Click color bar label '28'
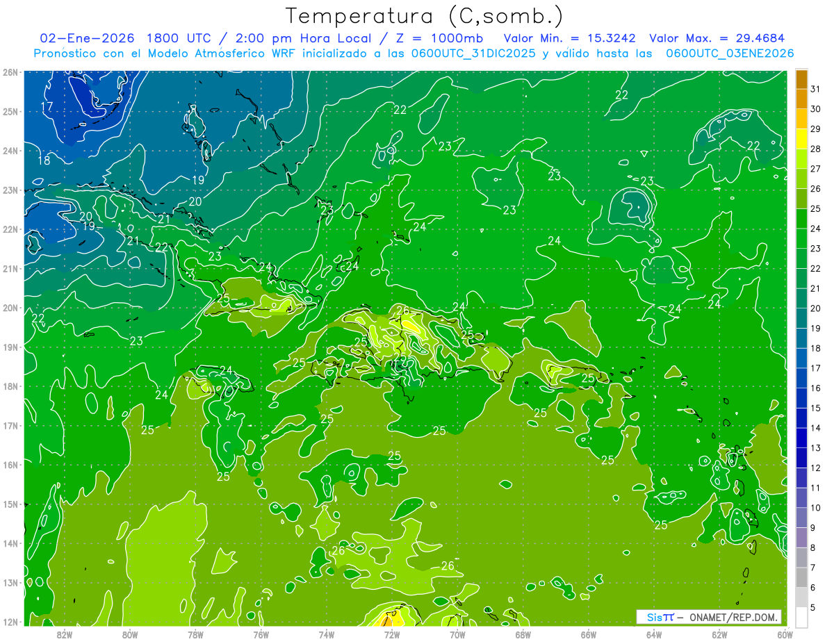 coord(816,149)
